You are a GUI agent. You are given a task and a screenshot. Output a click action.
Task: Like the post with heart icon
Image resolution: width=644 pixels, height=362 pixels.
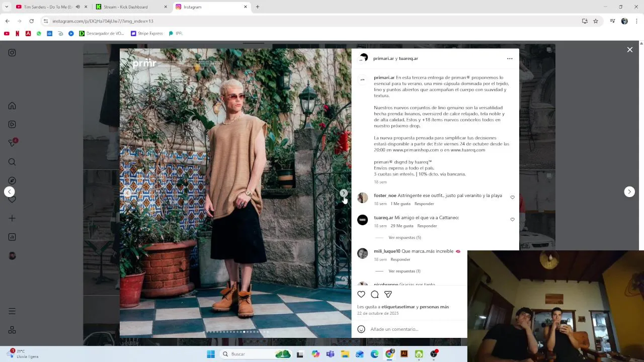click(x=361, y=294)
